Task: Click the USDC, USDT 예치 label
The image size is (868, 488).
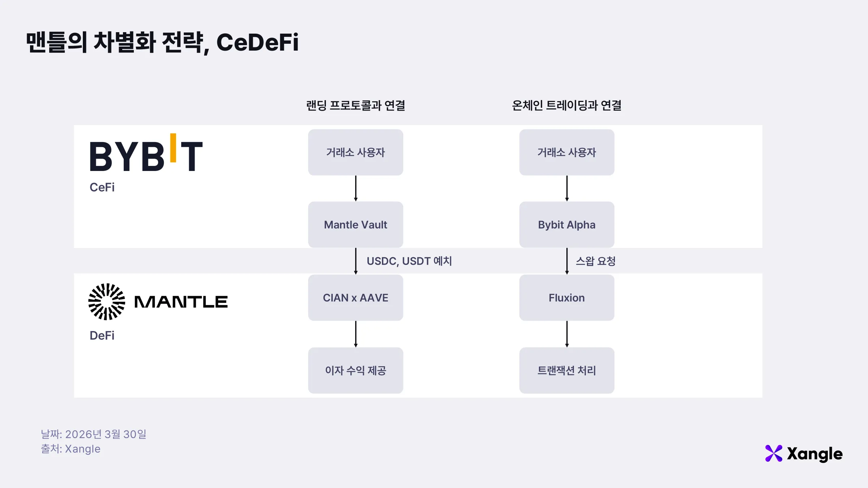Action: 409,261
